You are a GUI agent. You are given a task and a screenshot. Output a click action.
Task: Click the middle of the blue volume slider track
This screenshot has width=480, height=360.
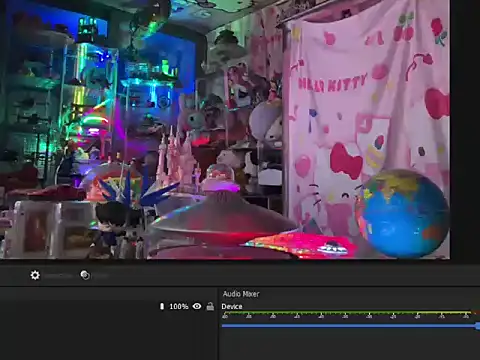349,326
